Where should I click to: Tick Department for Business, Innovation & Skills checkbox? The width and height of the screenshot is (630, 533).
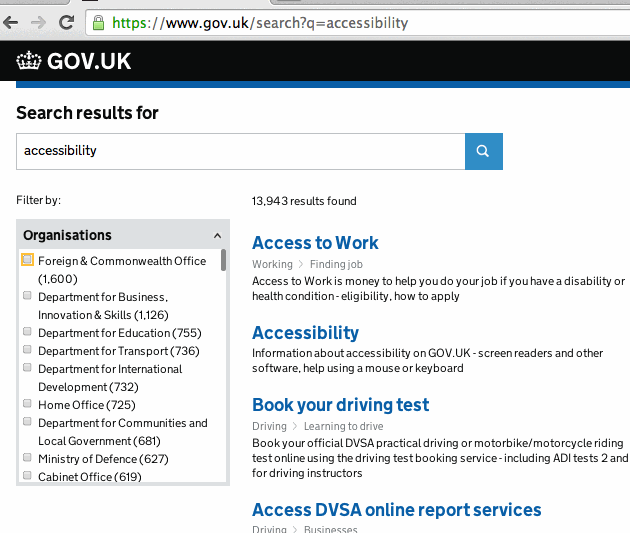[27, 296]
